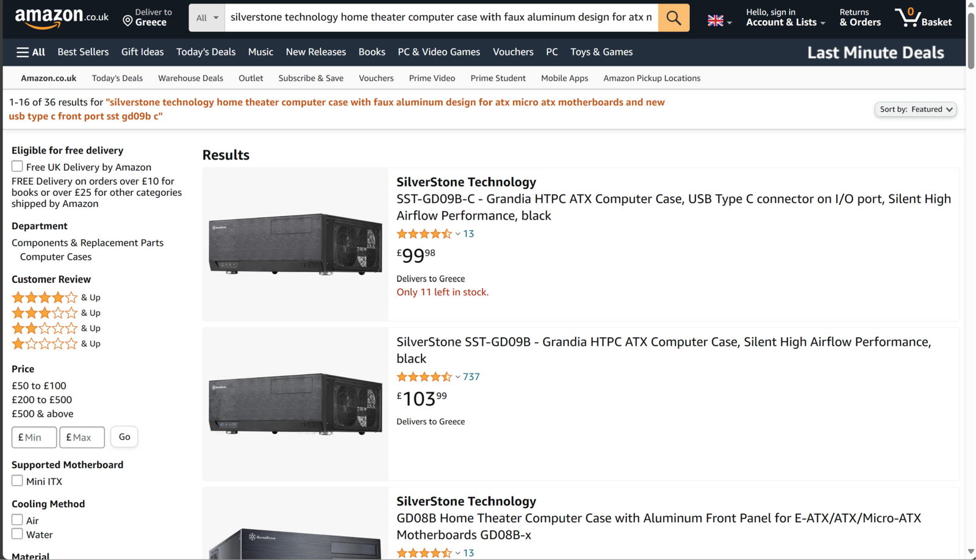The height and width of the screenshot is (560, 976).
Task: Click the SilverStone SST-GD09B product thumbnail
Action: point(295,404)
